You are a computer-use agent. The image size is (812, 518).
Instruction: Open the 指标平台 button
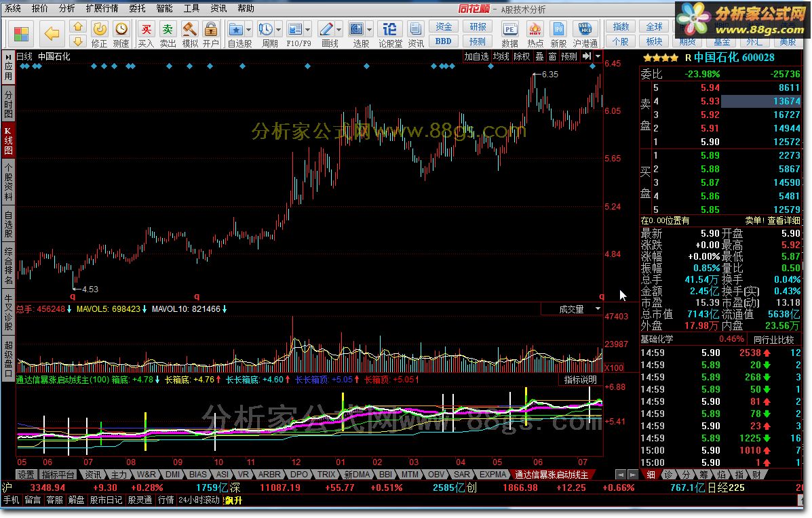pos(58,474)
